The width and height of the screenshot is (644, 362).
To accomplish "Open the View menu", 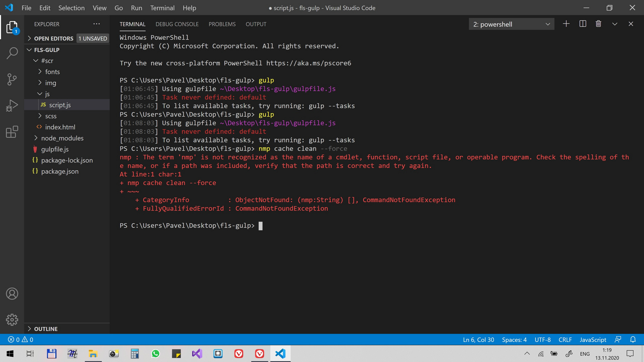I will click(x=100, y=8).
